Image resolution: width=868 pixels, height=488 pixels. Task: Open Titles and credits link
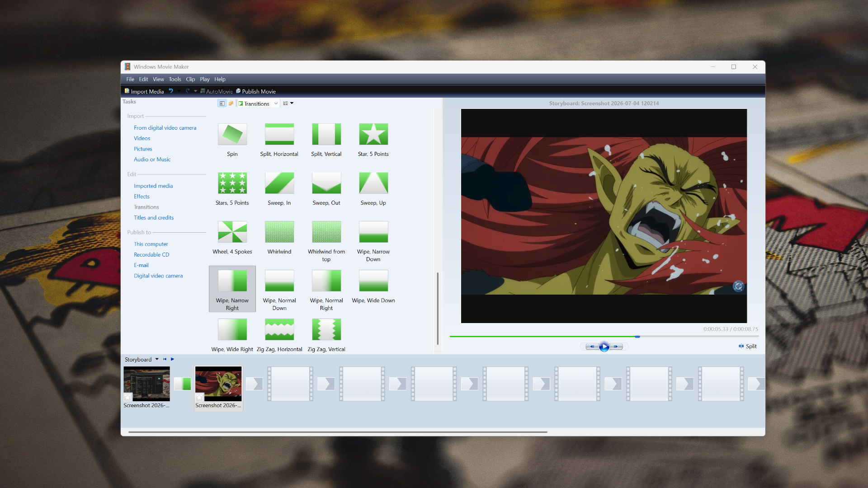click(x=154, y=217)
